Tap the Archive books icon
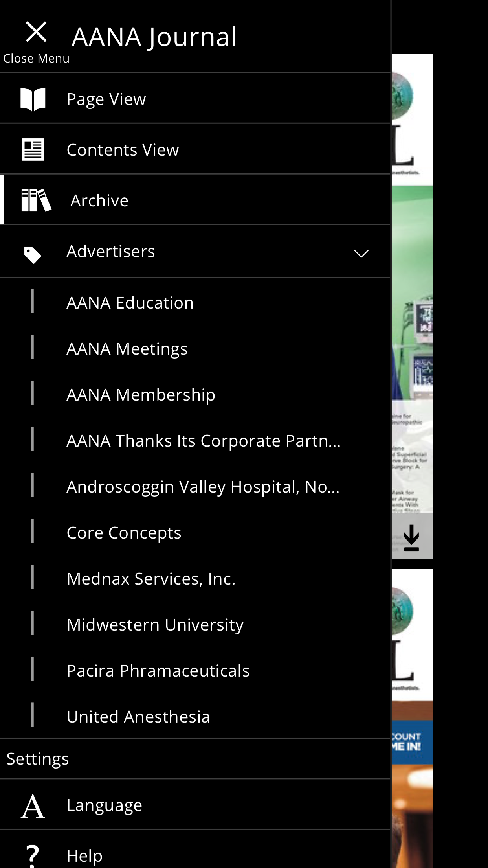The image size is (488, 868). coord(36,200)
